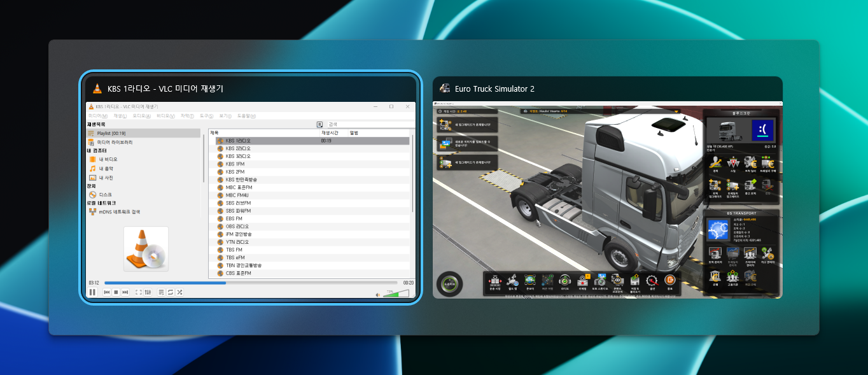Click BS TRANSPORT company gear logo

[x=718, y=230]
